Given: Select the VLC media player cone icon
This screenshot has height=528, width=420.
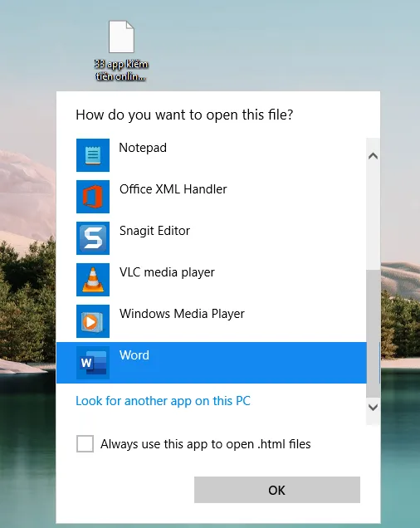Looking at the screenshot, I should [x=93, y=280].
